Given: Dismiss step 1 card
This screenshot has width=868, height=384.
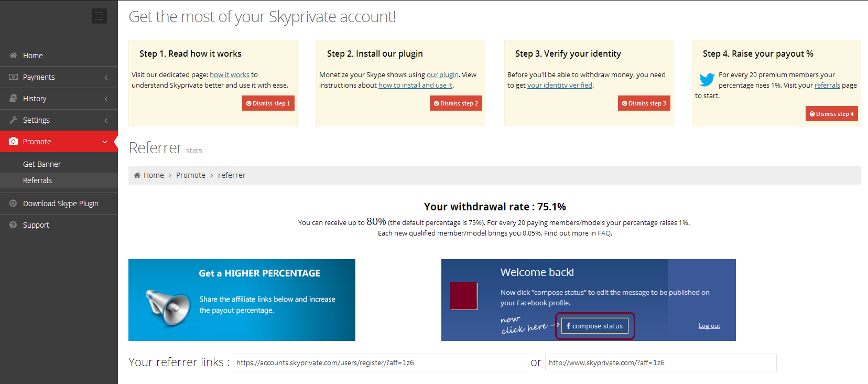Looking at the screenshot, I should pyautogui.click(x=268, y=103).
